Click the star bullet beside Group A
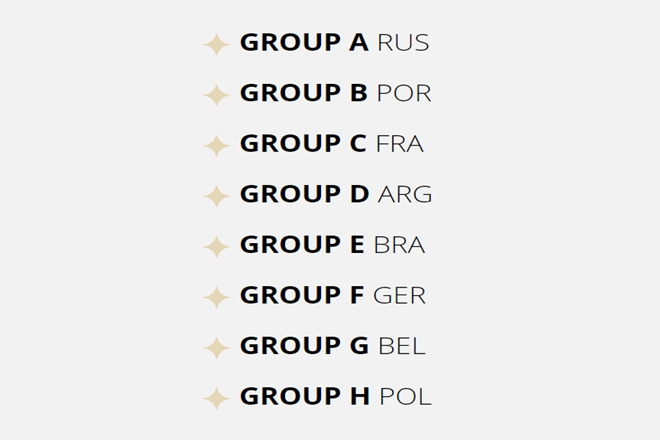 pyautogui.click(x=216, y=44)
